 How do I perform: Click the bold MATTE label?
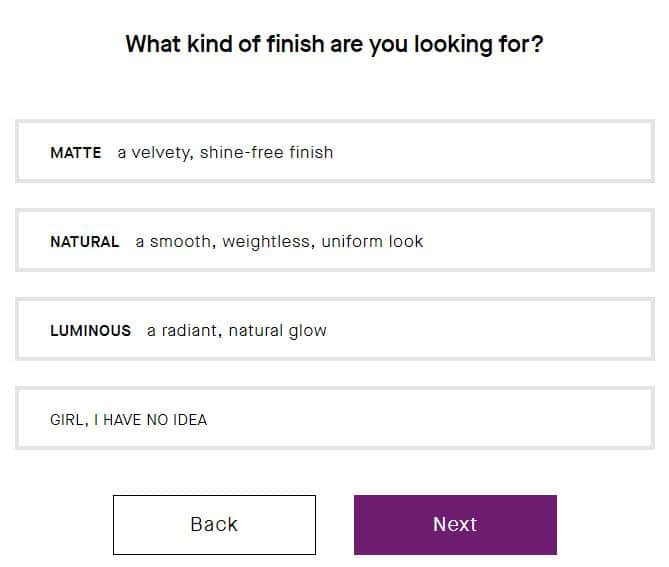click(76, 153)
